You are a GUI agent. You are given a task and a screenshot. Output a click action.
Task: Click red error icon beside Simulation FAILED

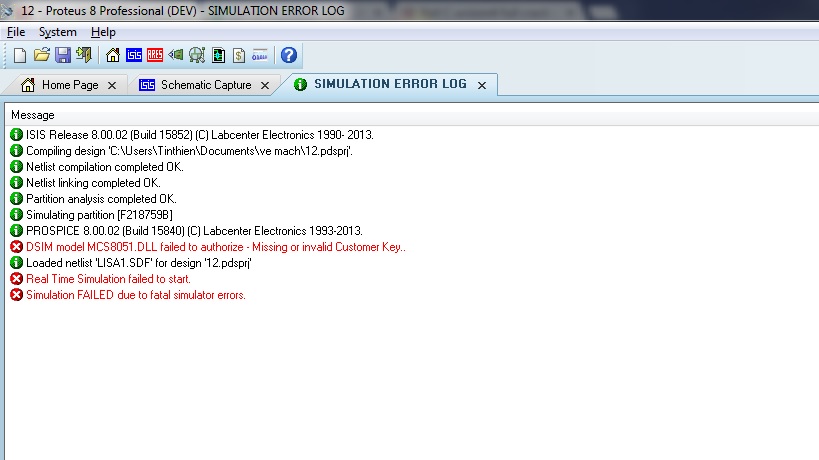17,295
